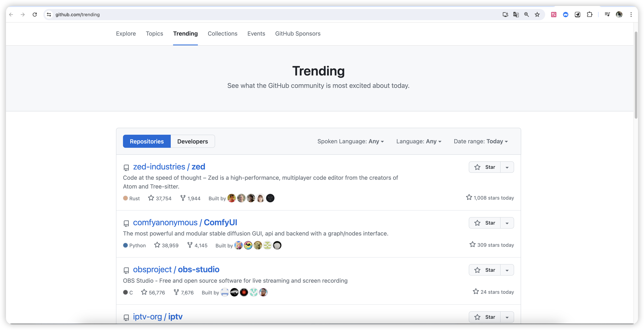The height and width of the screenshot is (330, 644).
Task: Switch to the Developers toggle button
Action: pos(193,141)
